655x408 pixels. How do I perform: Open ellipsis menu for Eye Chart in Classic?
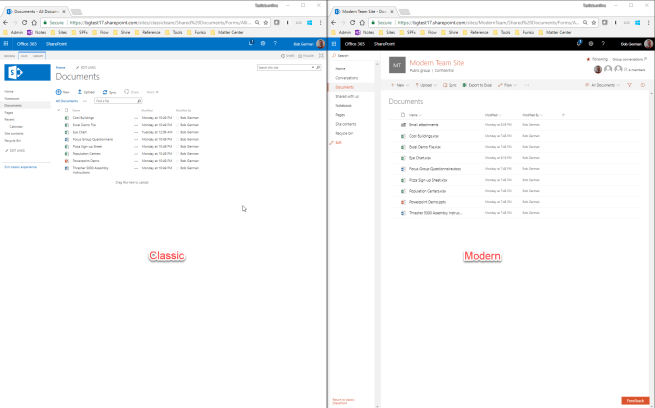pyautogui.click(x=136, y=132)
